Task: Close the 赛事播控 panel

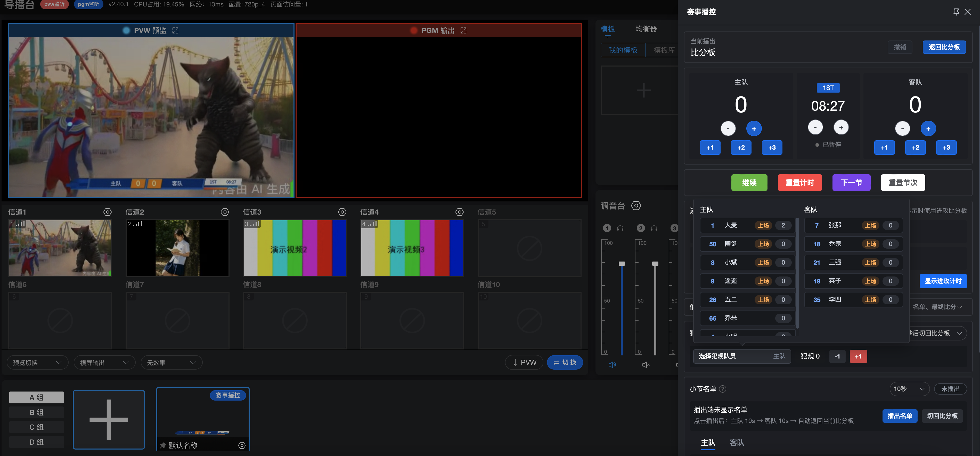Action: click(967, 12)
